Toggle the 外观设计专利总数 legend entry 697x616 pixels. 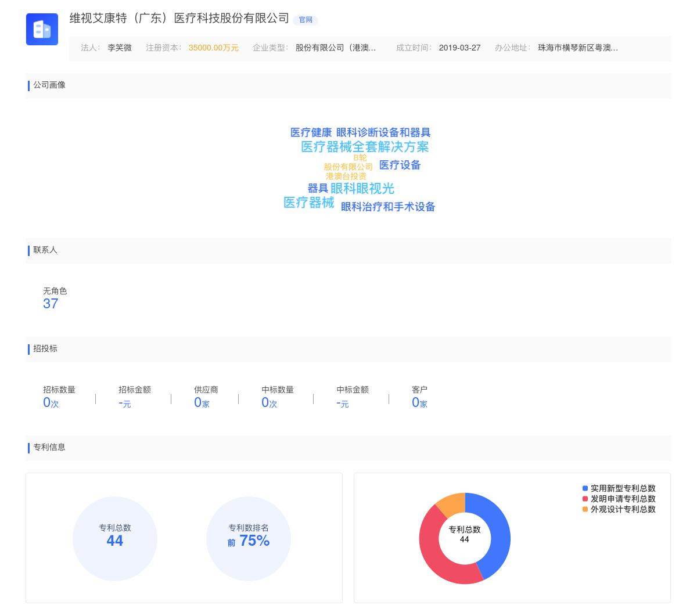tap(622, 510)
